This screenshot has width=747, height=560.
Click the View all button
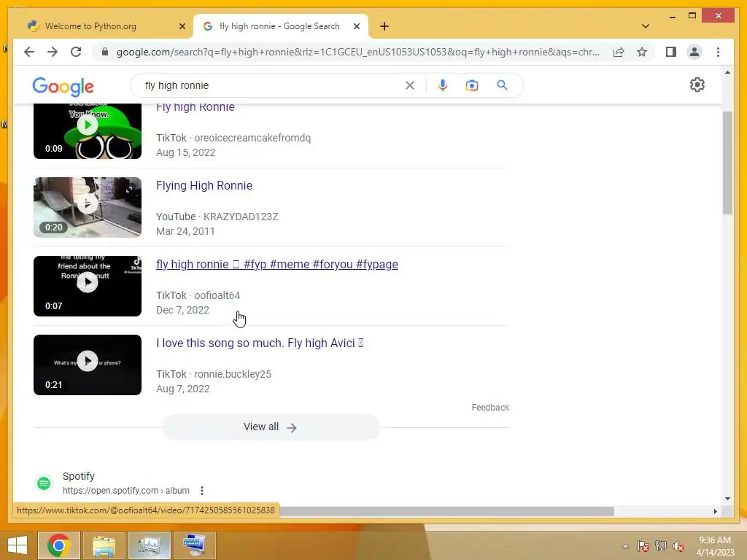[271, 427]
